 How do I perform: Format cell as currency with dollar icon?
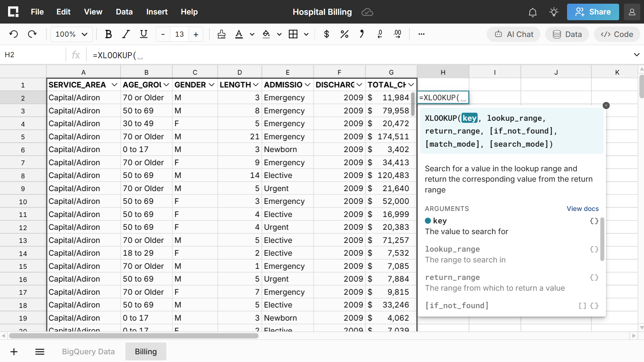pyautogui.click(x=326, y=34)
